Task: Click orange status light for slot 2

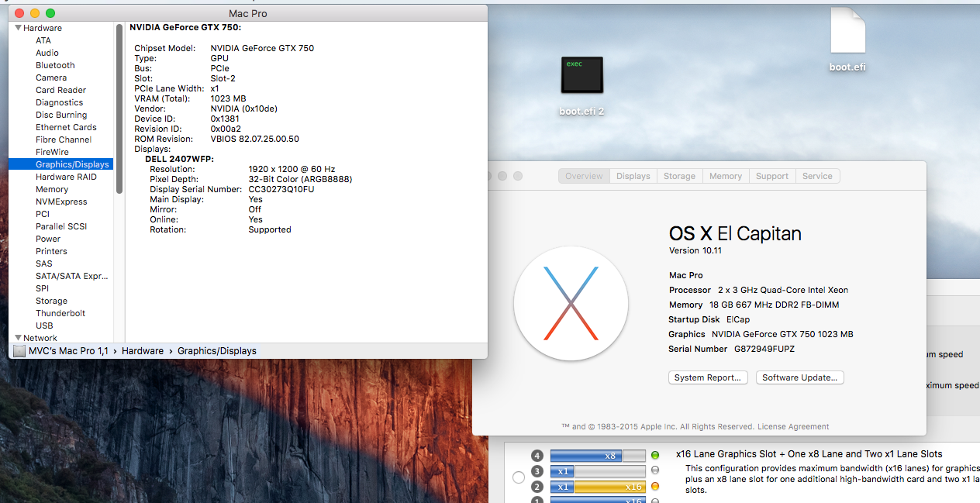Action: (655, 487)
